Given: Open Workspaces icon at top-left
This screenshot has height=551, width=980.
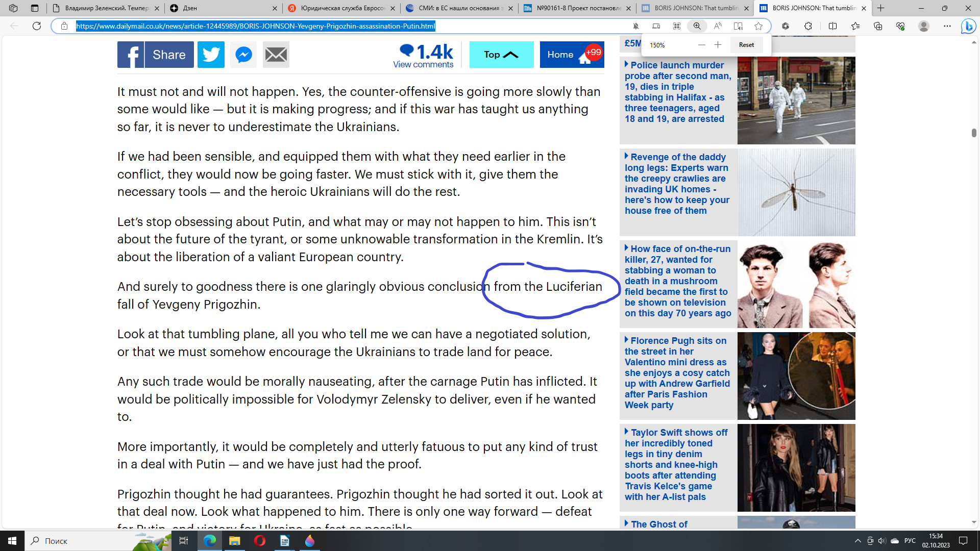Looking at the screenshot, I should click(13, 8).
